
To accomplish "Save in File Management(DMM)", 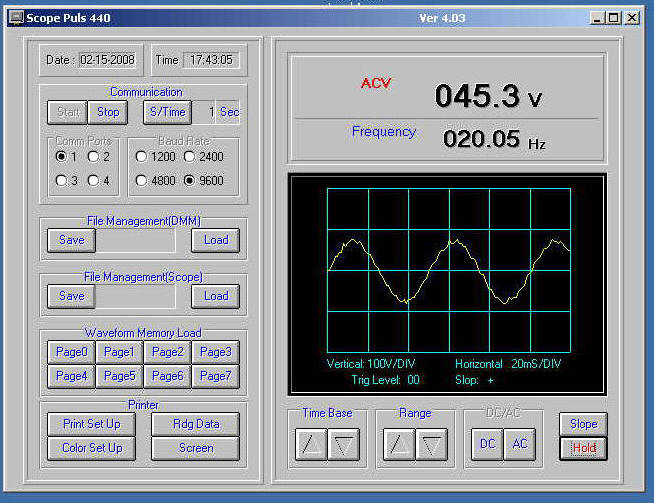I will (71, 240).
